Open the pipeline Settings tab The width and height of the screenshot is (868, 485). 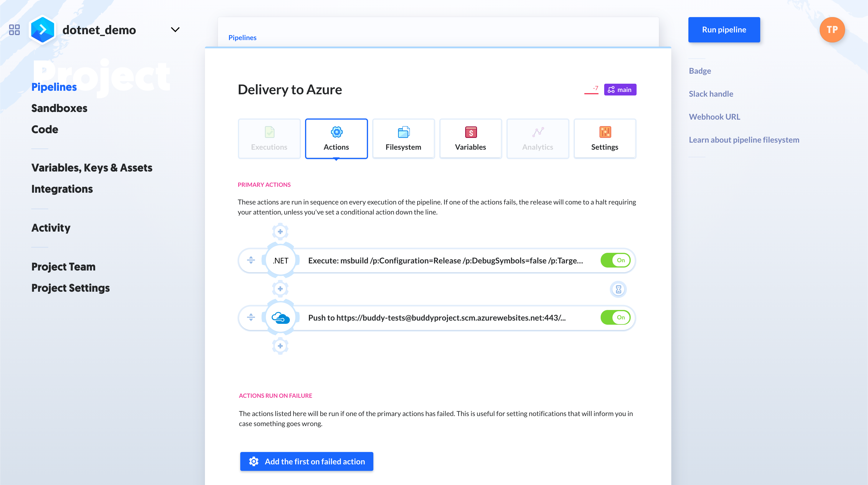(604, 138)
